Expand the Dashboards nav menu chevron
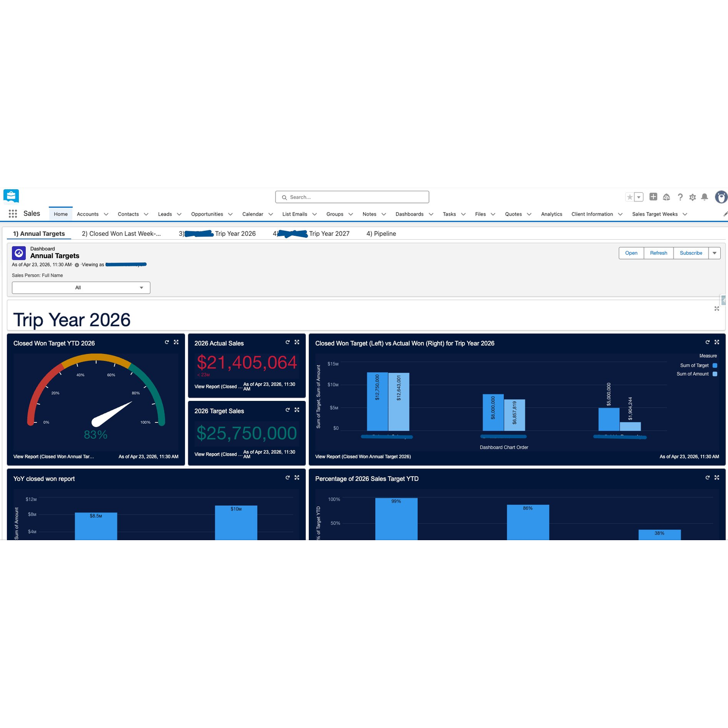The width and height of the screenshot is (728, 728). pos(431,215)
